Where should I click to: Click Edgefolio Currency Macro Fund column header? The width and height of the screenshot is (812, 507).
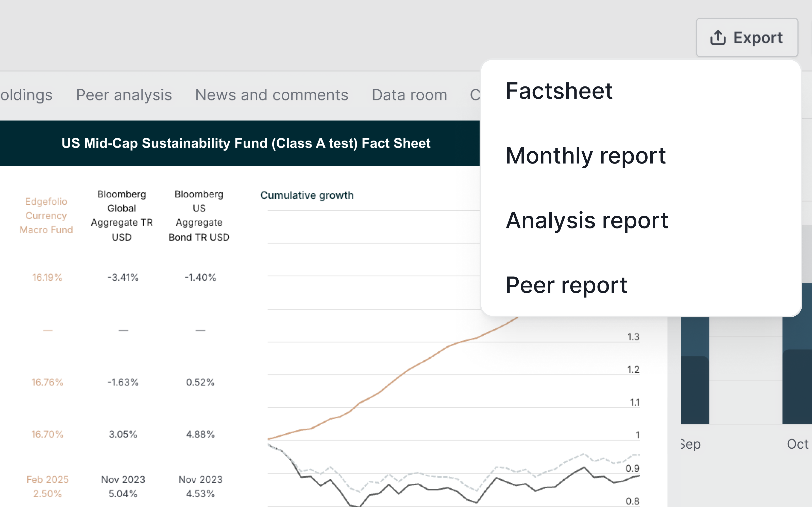pos(46,216)
